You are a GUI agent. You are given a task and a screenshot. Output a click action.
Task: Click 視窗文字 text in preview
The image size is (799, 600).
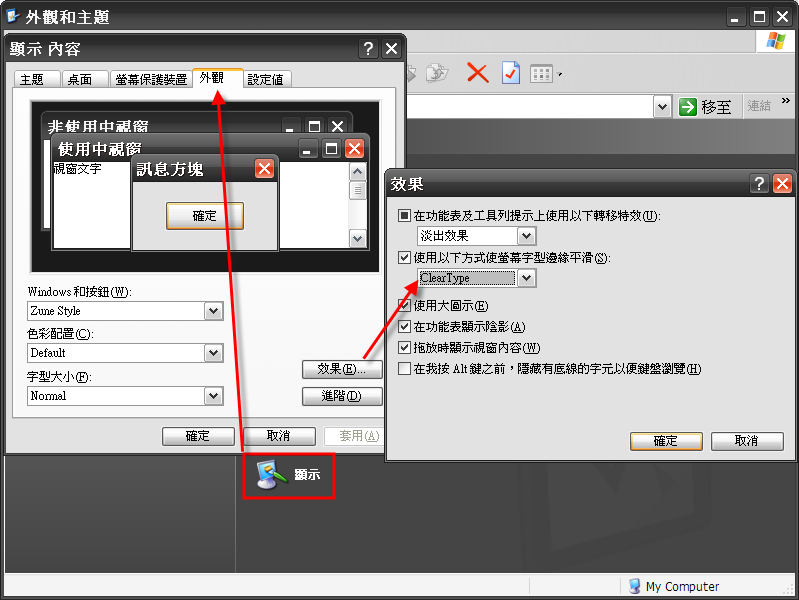(x=77, y=169)
